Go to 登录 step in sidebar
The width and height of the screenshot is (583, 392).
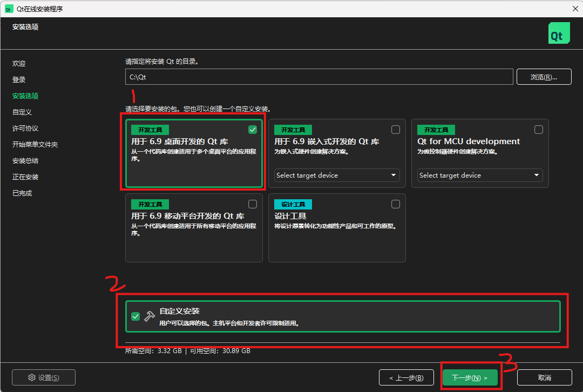tap(19, 79)
